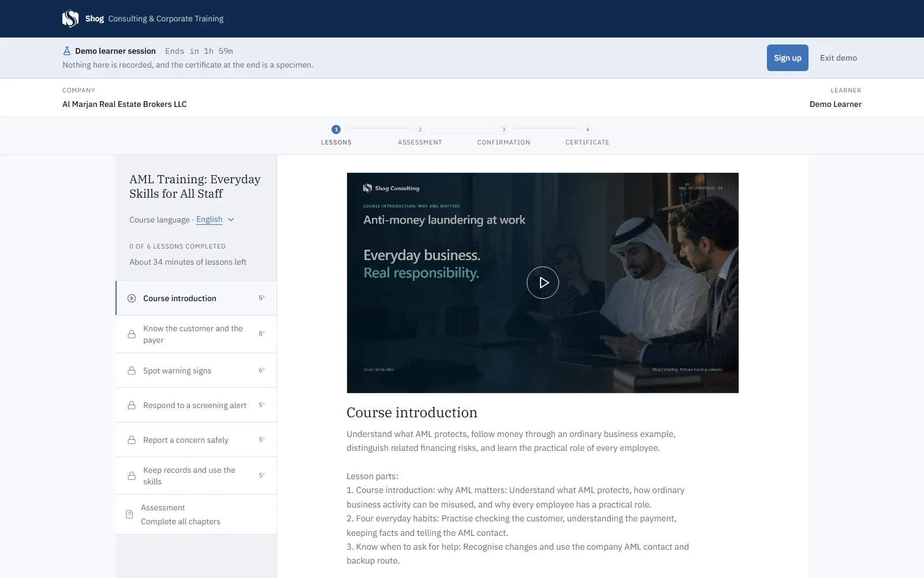Viewport: 924px width, 578px height.
Task: Select Know the customer and the payer lesson
Action: click(x=196, y=334)
